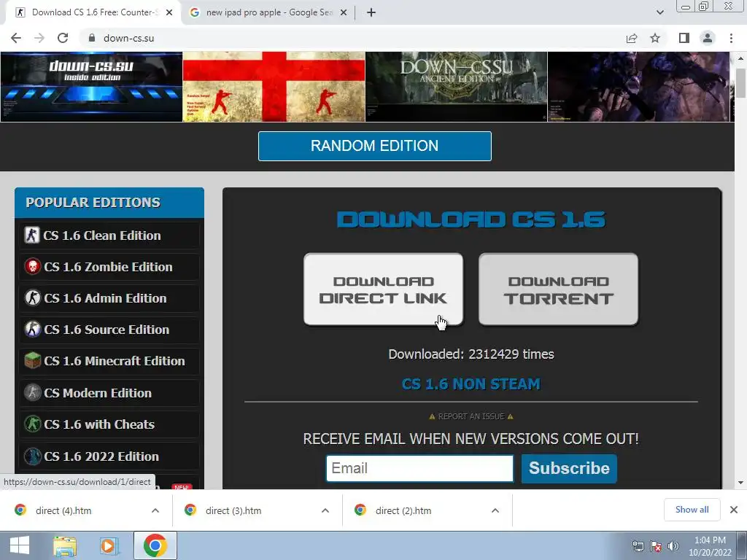Click the Minecraft grass block icon
This screenshot has height=560, width=747.
pos(32,360)
